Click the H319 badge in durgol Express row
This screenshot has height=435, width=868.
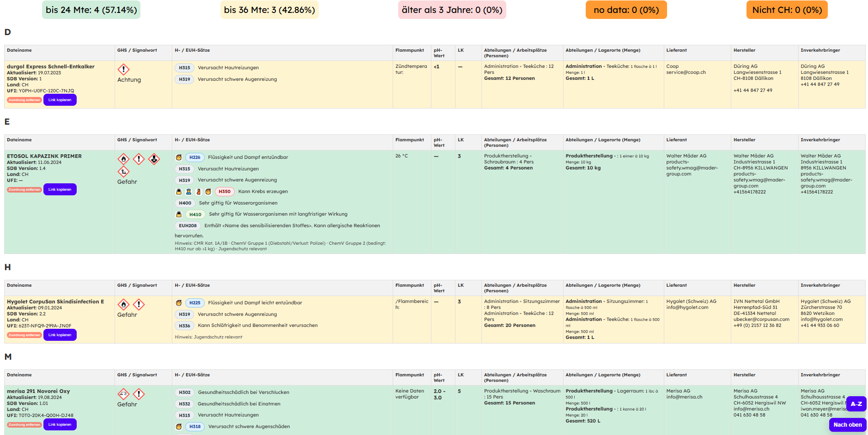coord(185,79)
